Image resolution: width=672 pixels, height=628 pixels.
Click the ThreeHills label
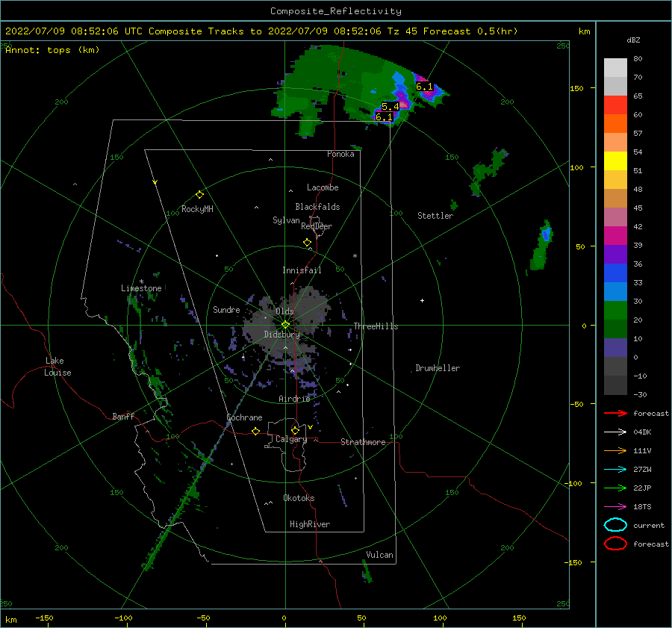[376, 326]
